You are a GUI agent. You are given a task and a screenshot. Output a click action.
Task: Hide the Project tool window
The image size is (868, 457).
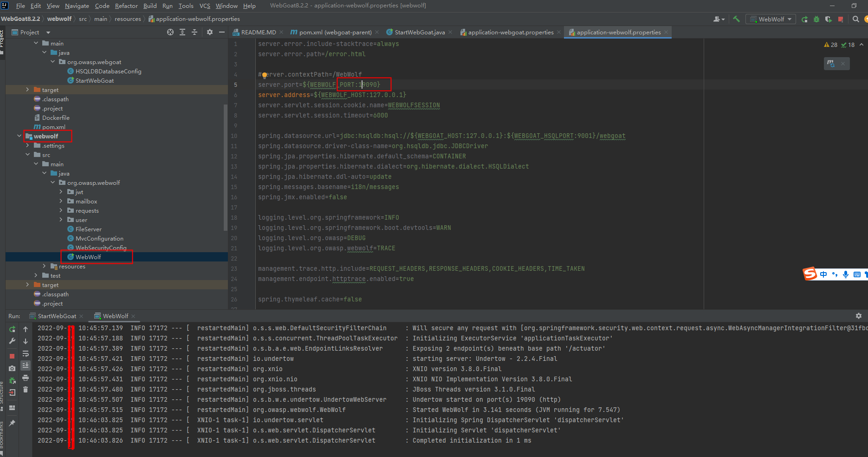tap(222, 32)
